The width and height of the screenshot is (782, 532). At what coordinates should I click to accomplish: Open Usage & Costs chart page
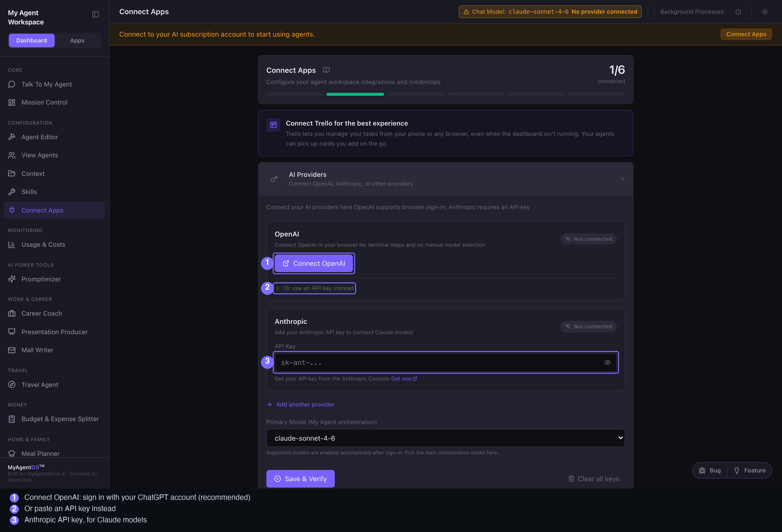click(54, 245)
